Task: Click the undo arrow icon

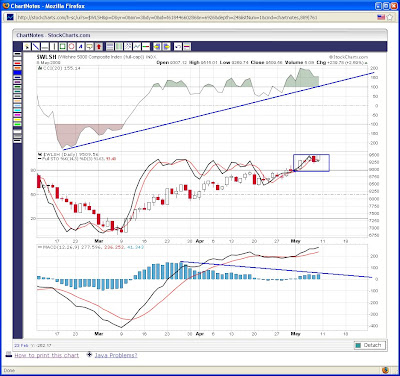Action: click(178, 46)
